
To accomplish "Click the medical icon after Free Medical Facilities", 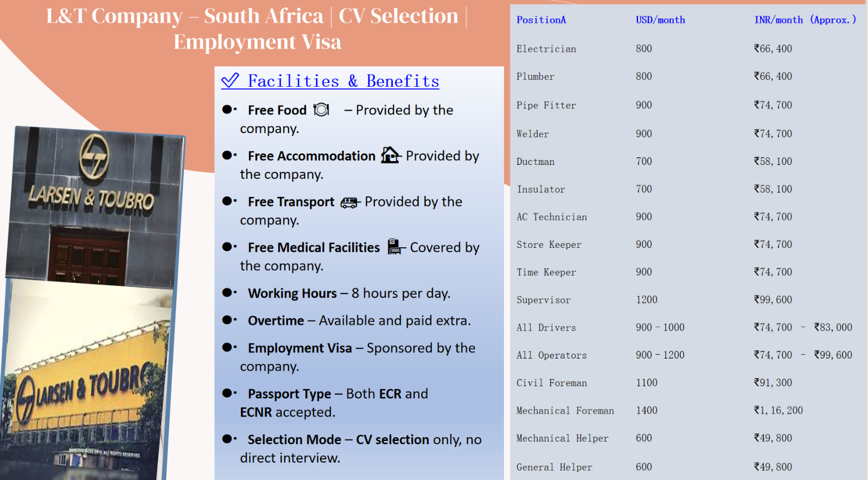I will click(x=395, y=247).
